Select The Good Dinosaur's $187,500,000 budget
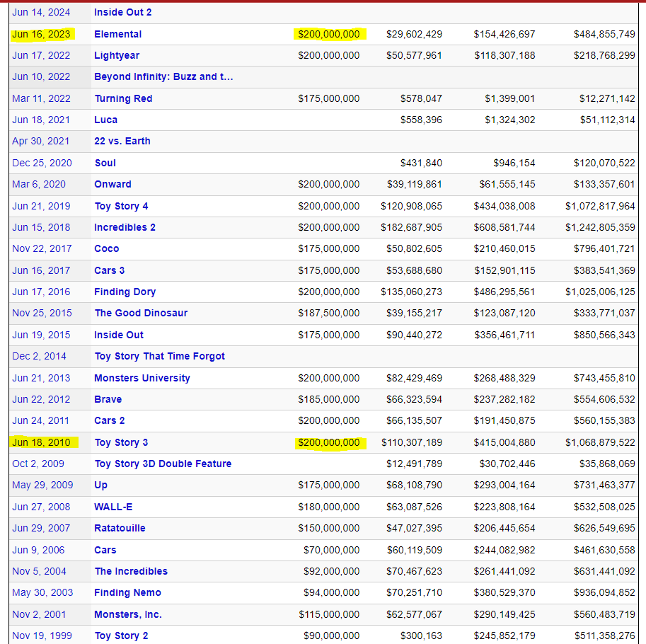 [x=329, y=313]
